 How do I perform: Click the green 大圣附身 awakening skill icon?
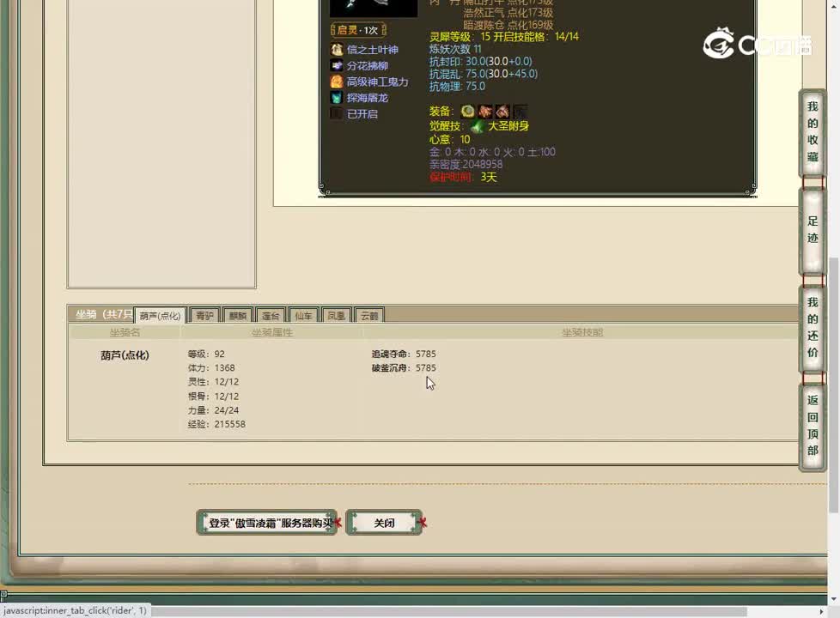pyautogui.click(x=478, y=126)
